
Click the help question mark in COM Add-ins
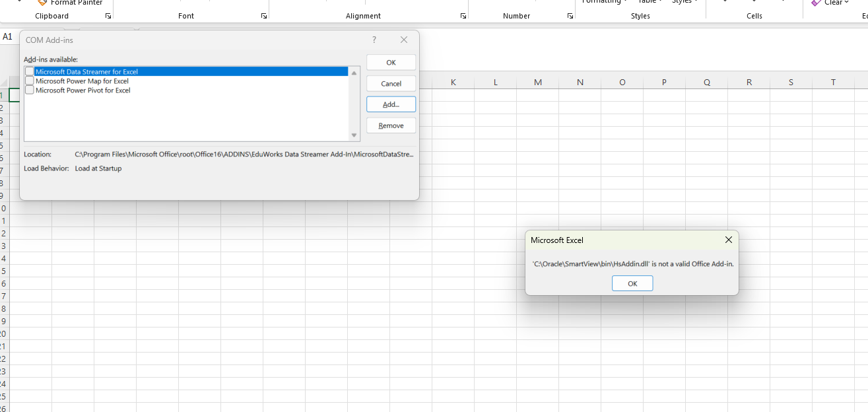pyautogui.click(x=374, y=40)
